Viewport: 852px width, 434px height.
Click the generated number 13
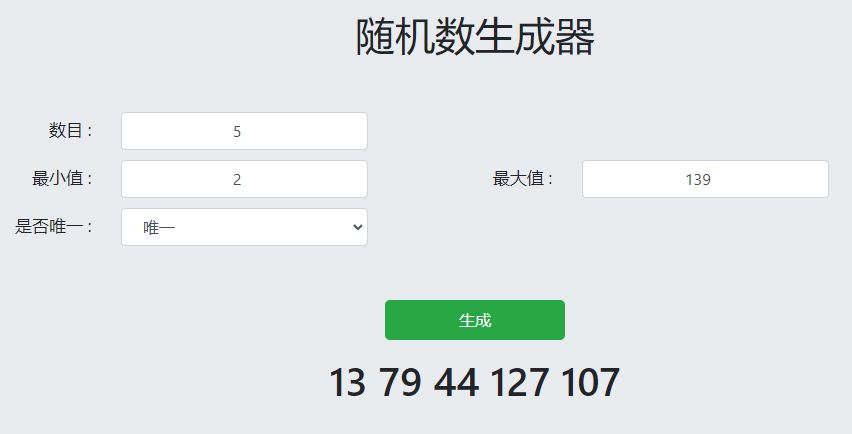point(347,383)
